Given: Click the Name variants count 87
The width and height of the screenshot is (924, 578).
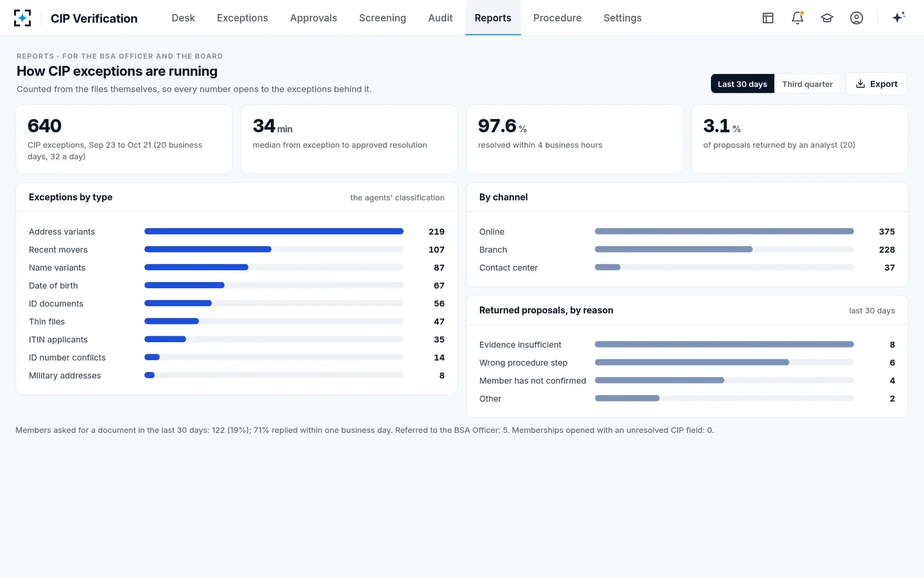Looking at the screenshot, I should click(439, 268).
